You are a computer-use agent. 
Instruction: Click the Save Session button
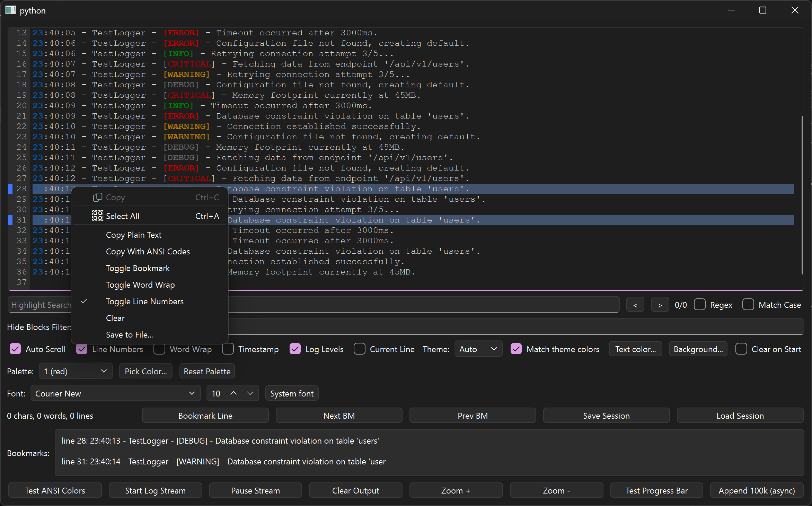pos(607,416)
